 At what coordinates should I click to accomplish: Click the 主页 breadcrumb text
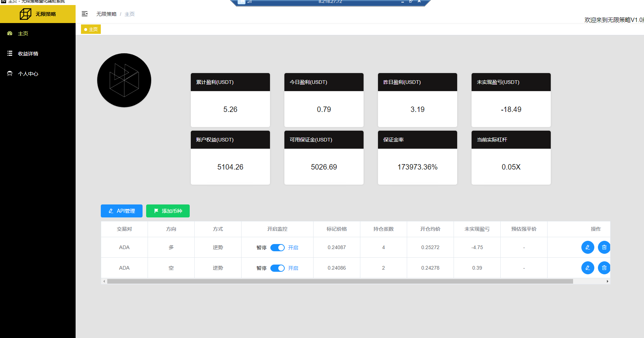click(x=130, y=14)
